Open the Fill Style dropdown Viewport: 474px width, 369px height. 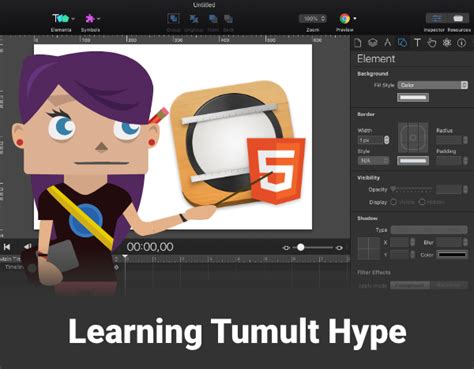click(x=433, y=85)
